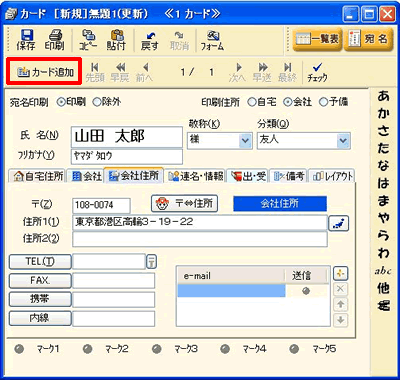Jump to first card with 先頭
The width and height of the screenshot is (400, 380).
click(x=95, y=72)
